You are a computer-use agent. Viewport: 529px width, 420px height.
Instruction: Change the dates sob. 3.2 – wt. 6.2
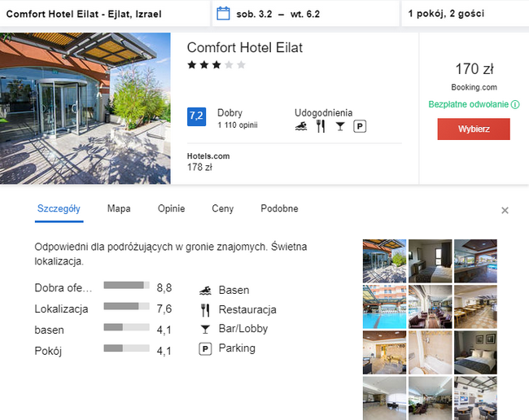coord(306,14)
